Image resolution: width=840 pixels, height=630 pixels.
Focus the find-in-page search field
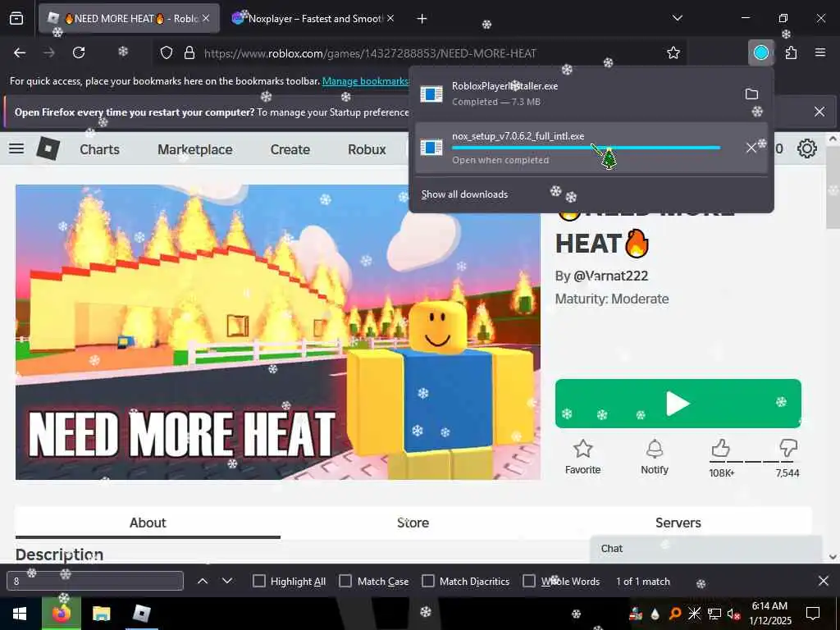pos(95,581)
